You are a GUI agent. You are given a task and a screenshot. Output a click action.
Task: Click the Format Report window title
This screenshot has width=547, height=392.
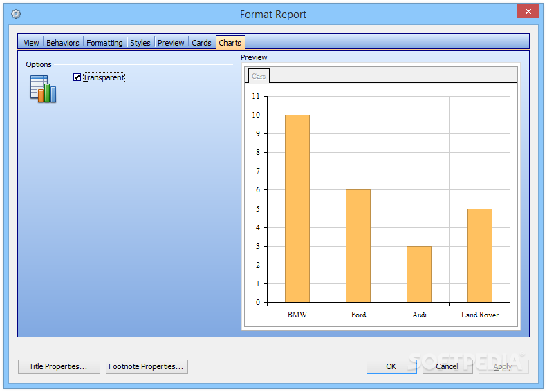pos(272,15)
